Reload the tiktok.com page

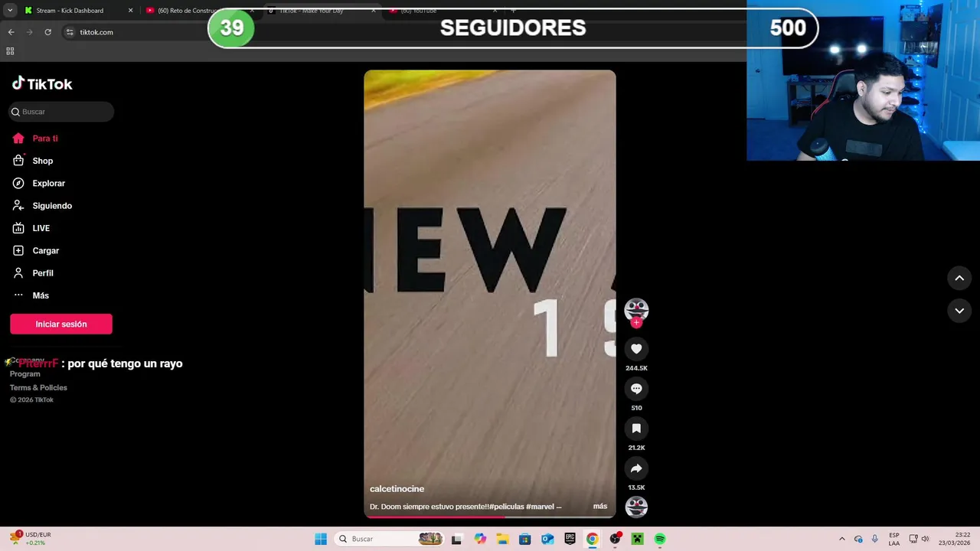click(47, 32)
